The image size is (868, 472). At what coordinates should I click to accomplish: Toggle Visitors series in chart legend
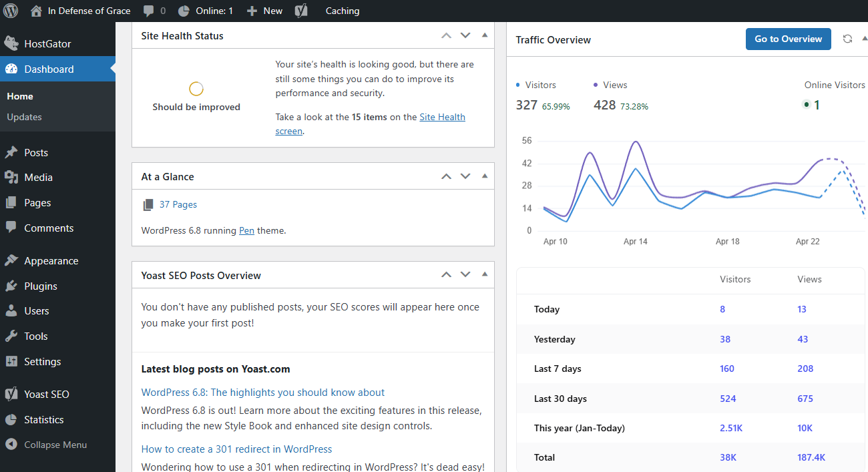pos(536,85)
